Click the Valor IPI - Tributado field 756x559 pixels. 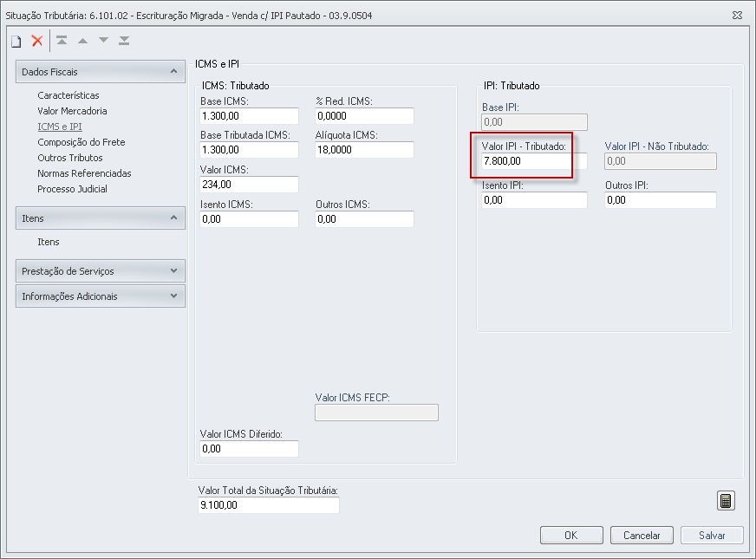click(x=534, y=161)
